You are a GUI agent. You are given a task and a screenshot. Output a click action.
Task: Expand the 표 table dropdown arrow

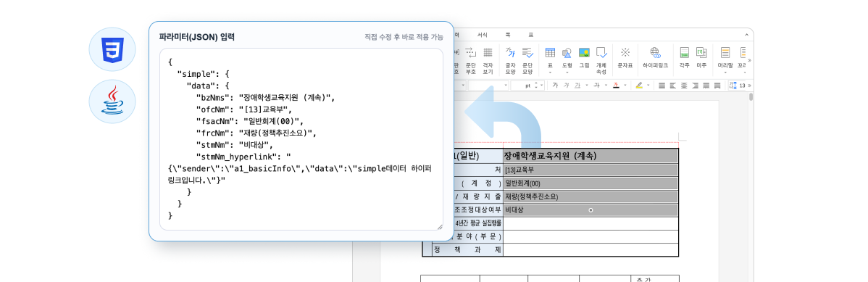click(550, 72)
